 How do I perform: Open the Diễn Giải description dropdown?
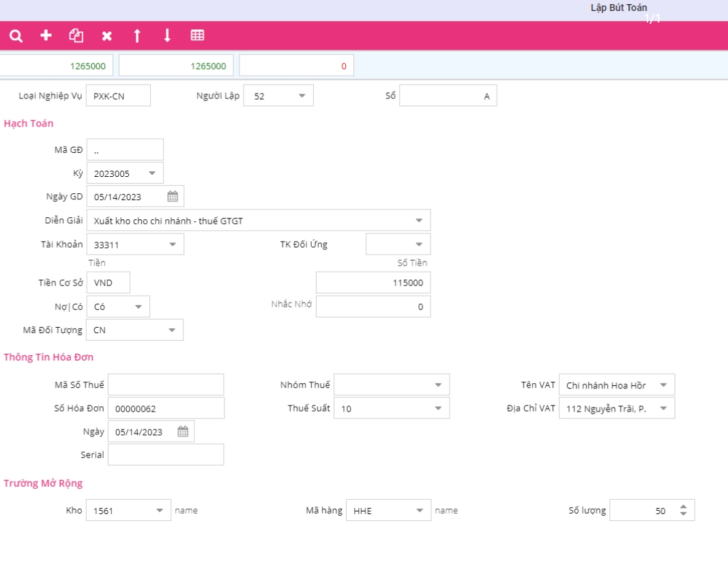click(x=418, y=221)
